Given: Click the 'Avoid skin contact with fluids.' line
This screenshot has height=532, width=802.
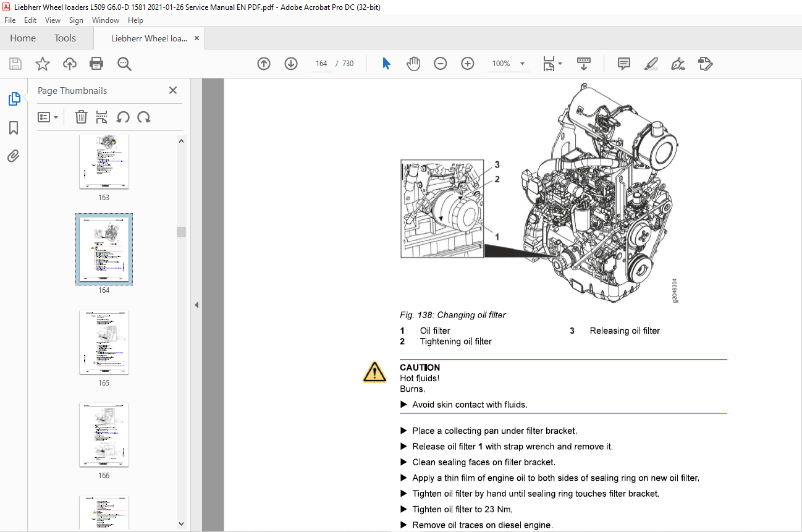Looking at the screenshot, I should [x=470, y=405].
